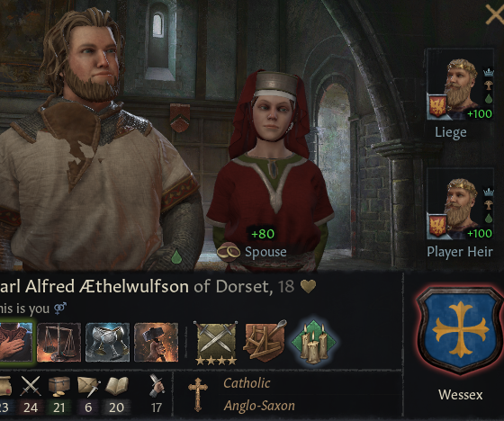Click the silver goblets trait icon
Image resolution: width=504 pixels, height=421 pixels.
(107, 343)
